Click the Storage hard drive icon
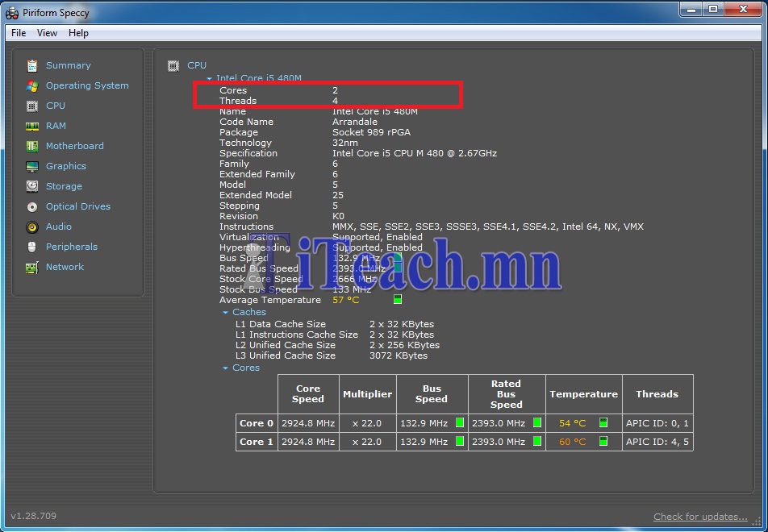Viewport: 768px width, 532px height. (x=32, y=186)
